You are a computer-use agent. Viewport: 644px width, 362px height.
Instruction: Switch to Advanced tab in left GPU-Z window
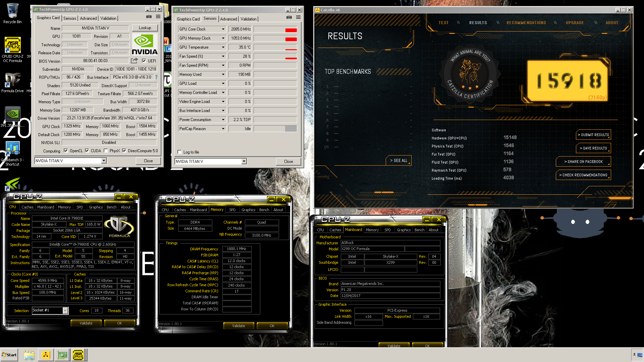(88, 18)
